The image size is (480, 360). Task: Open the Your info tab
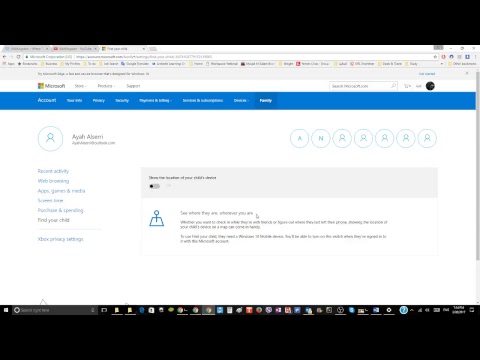[x=74, y=100]
